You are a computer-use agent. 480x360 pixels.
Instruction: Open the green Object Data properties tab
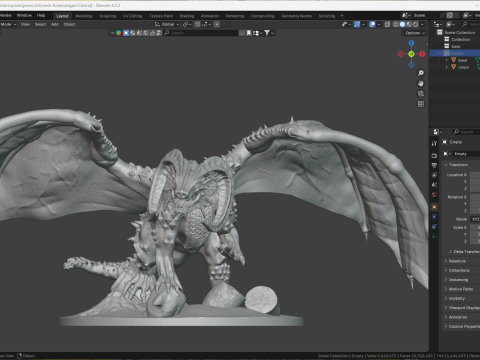(x=434, y=236)
